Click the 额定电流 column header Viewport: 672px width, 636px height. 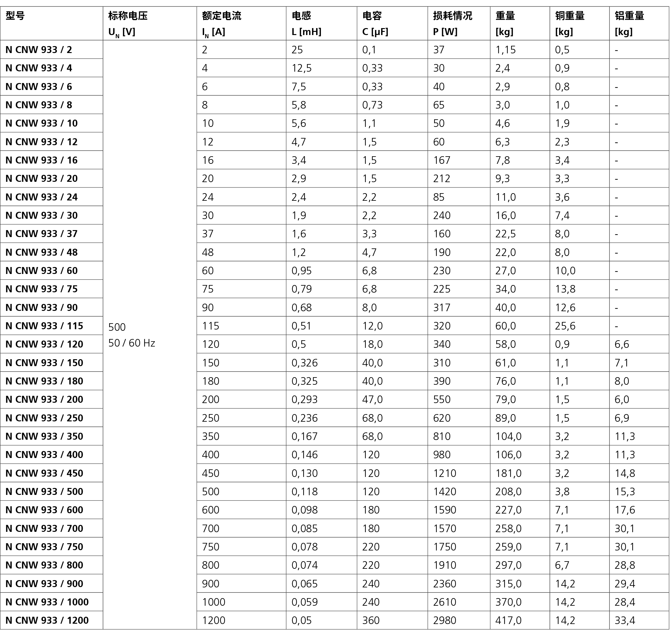click(x=241, y=23)
